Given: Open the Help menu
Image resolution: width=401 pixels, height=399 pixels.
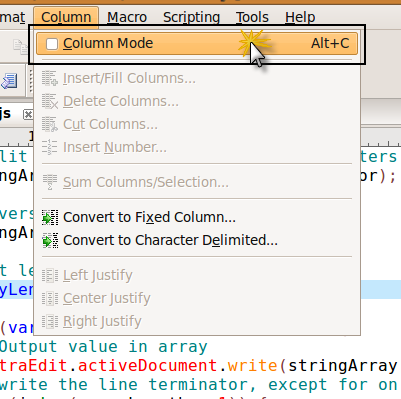Looking at the screenshot, I should [x=300, y=17].
